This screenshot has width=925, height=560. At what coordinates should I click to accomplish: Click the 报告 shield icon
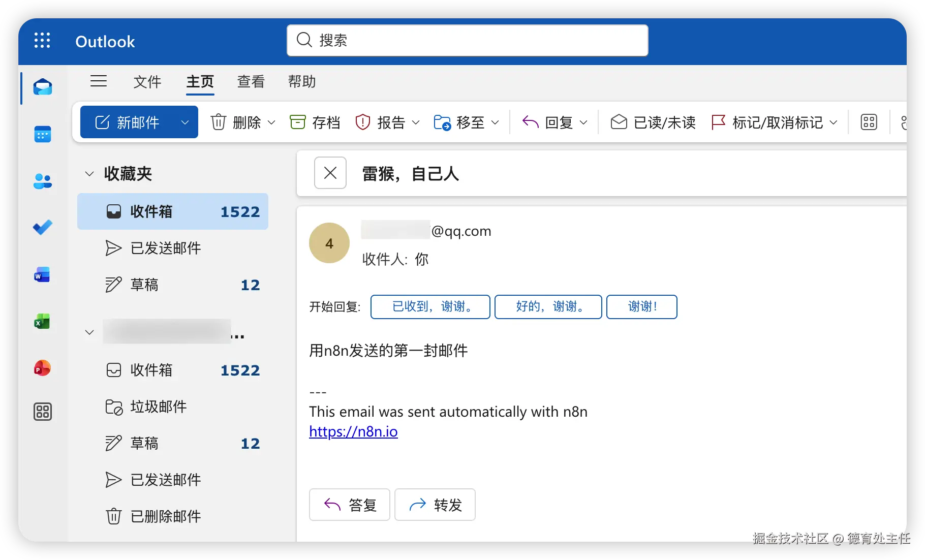click(363, 122)
